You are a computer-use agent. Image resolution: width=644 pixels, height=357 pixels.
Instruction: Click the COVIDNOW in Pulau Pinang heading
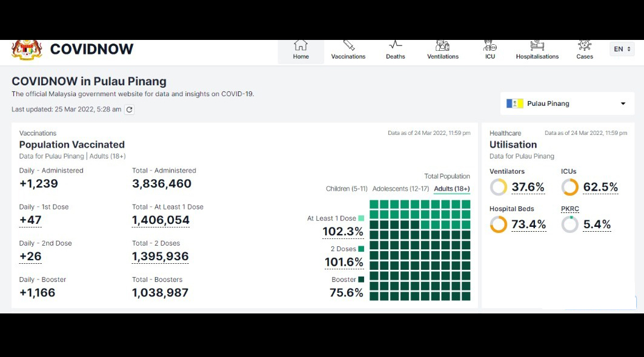[x=89, y=81]
